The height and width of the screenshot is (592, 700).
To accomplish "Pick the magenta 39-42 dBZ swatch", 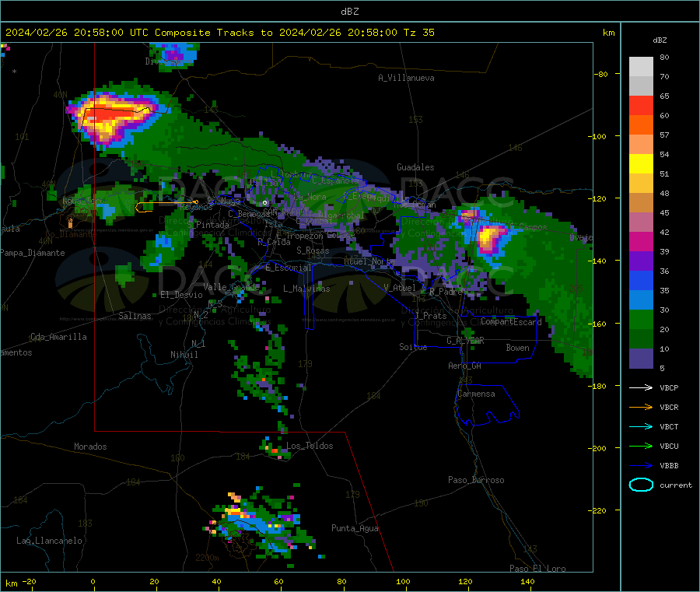I will [641, 241].
